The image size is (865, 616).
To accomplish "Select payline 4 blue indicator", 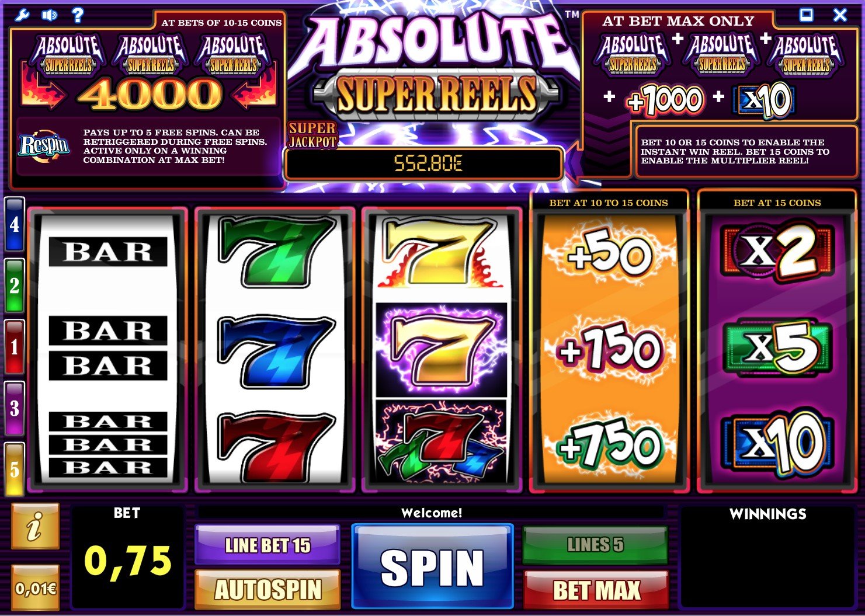I will point(14,225).
